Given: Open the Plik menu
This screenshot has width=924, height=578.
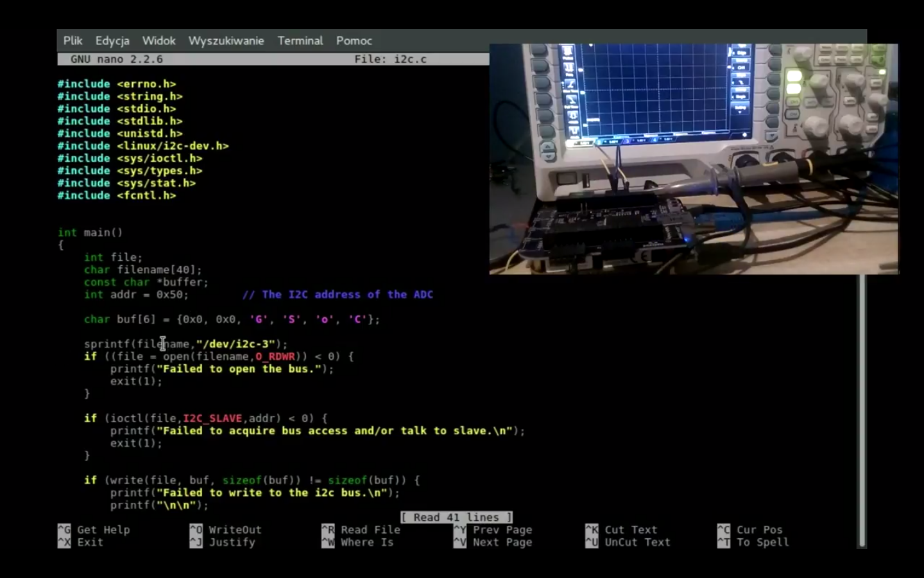Looking at the screenshot, I should (73, 40).
